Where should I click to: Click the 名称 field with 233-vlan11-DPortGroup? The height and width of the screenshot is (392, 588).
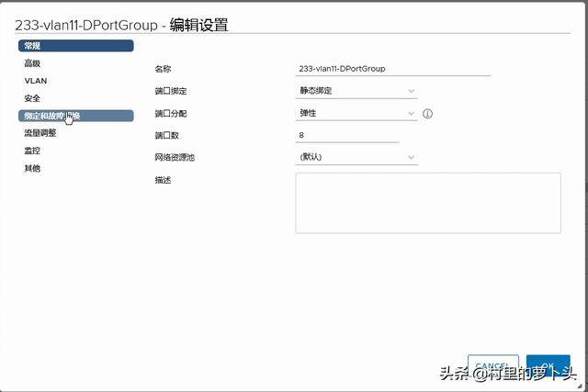[x=393, y=69]
